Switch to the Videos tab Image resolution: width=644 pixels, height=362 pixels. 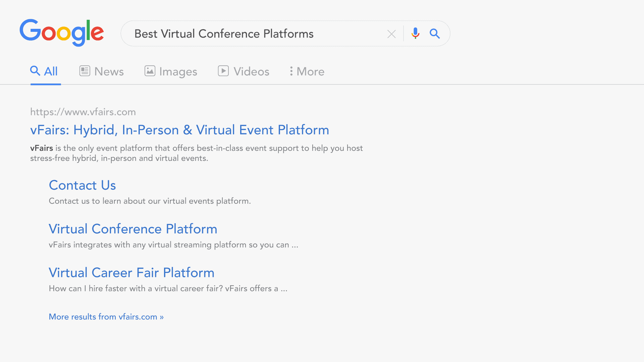(244, 71)
